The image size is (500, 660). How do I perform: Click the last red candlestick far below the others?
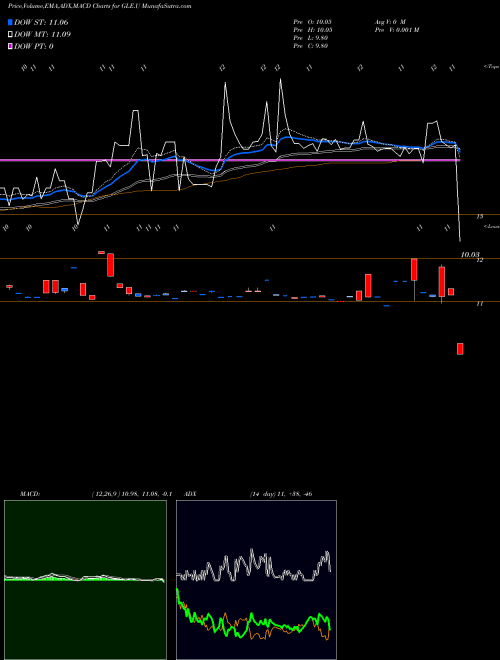pyautogui.click(x=460, y=349)
